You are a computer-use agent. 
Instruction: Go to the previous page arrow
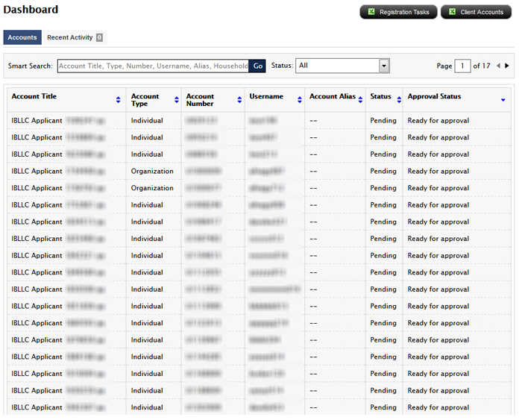tap(498, 66)
